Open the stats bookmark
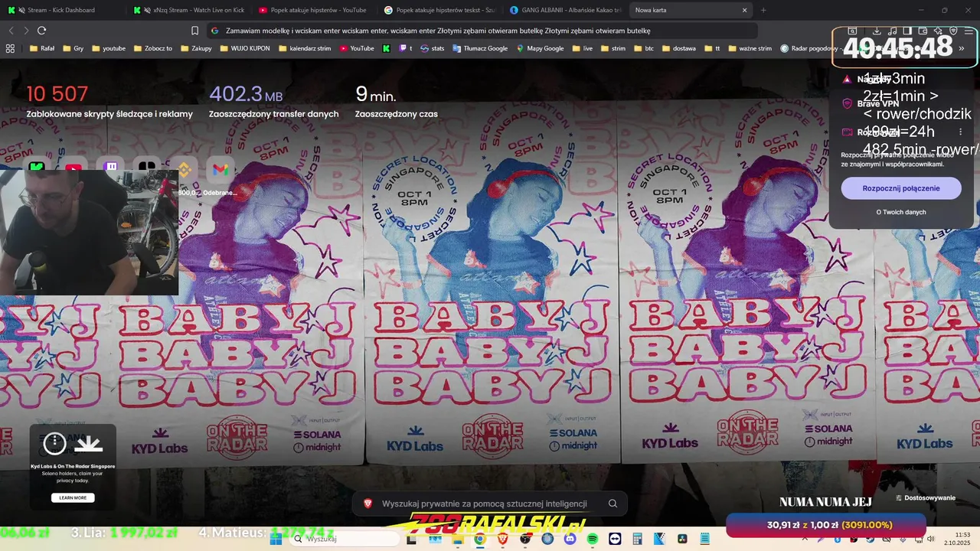 pos(432,48)
